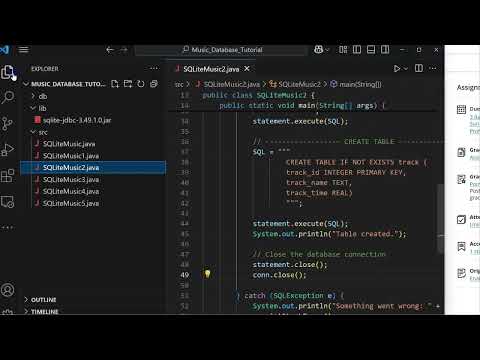Click the calendar Due icon in right window
The width and height of the screenshot is (480, 360).
pyautogui.click(x=461, y=109)
